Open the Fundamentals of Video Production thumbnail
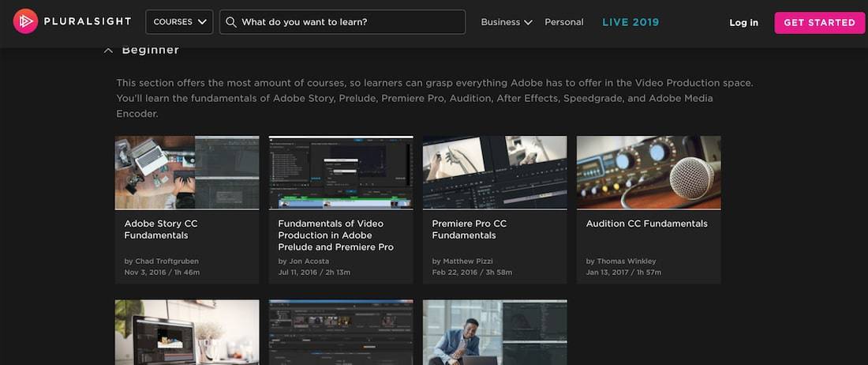Screen dimensions: 868x365 point(340,172)
